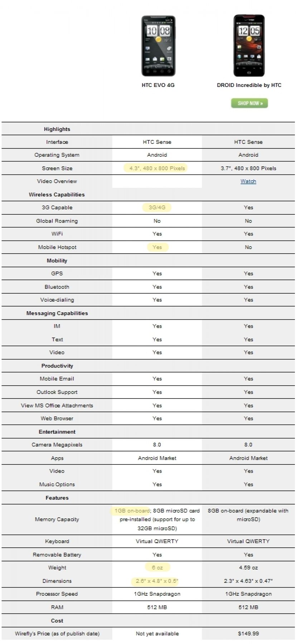The image size is (296, 644).
Task: Click the Wireless Capabilities section header
Action: [x=57, y=195]
